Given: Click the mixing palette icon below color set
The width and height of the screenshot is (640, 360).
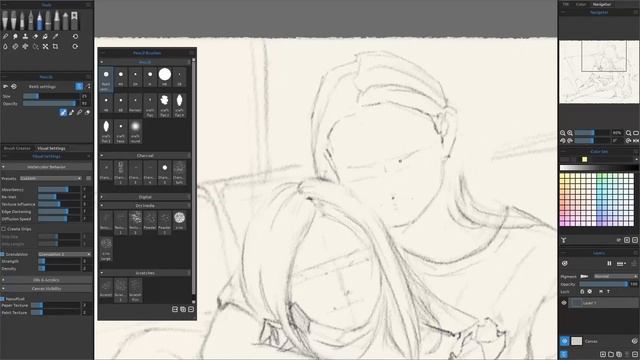Looking at the screenshot, I should pyautogui.click(x=564, y=240).
